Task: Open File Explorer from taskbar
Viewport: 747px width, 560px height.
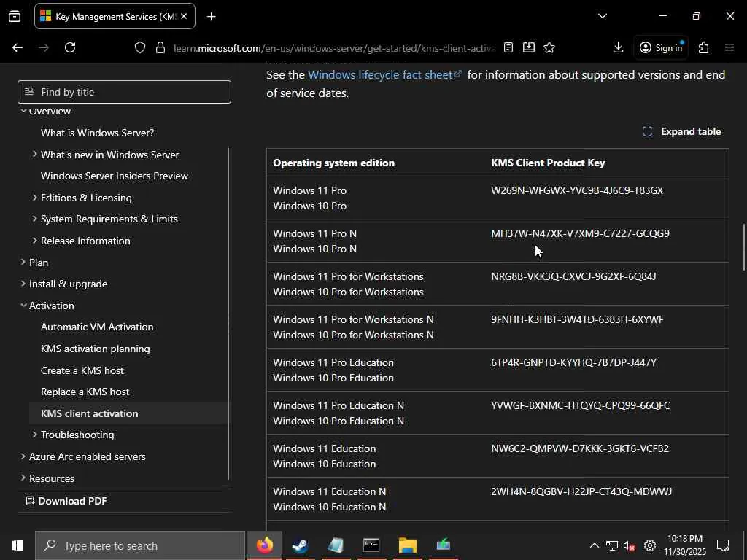Action: 407,545
